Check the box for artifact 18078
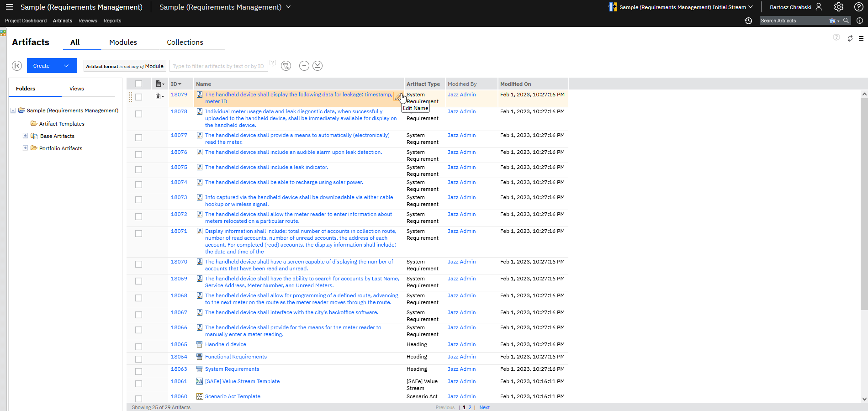Viewport: 868px width, 411px height. (x=139, y=114)
